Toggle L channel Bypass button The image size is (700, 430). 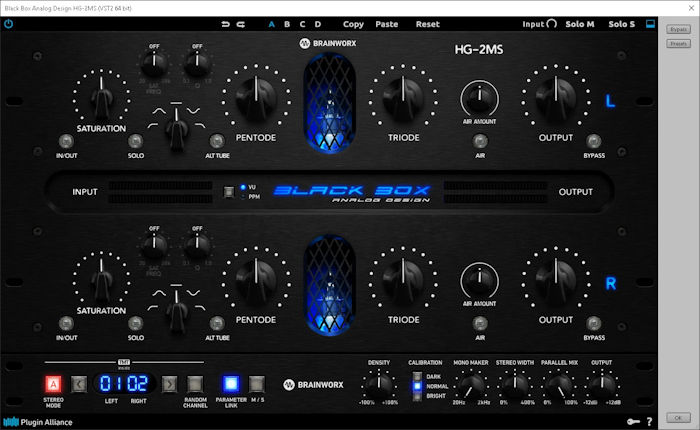coord(594,142)
